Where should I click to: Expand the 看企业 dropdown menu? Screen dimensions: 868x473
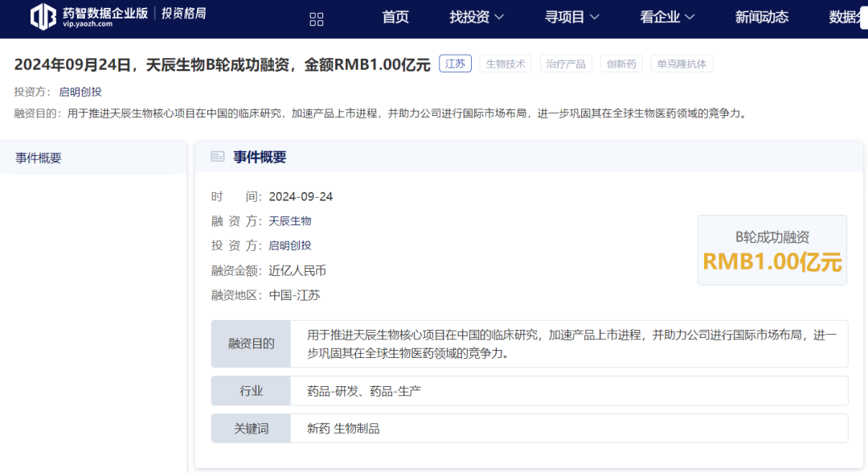tap(667, 17)
